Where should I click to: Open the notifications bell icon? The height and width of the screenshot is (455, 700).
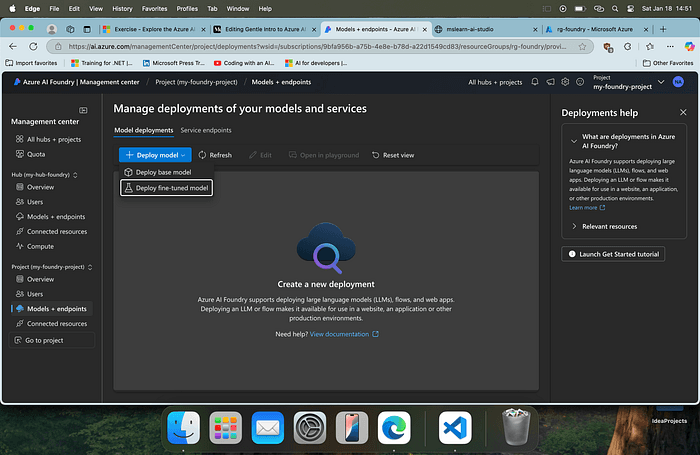click(x=535, y=82)
